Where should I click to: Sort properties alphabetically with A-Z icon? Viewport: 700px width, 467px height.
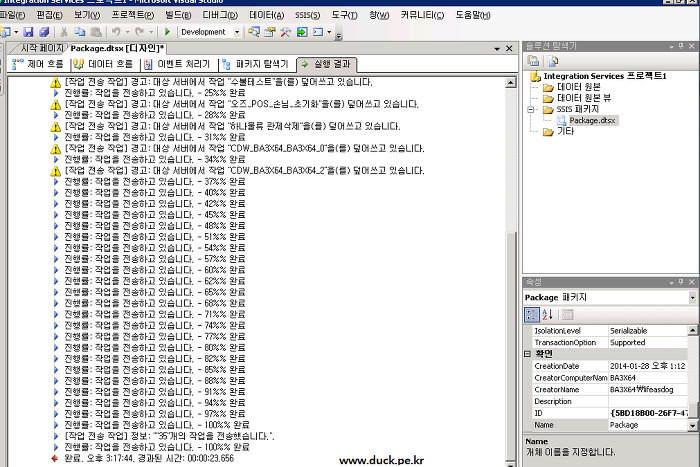[x=548, y=315]
